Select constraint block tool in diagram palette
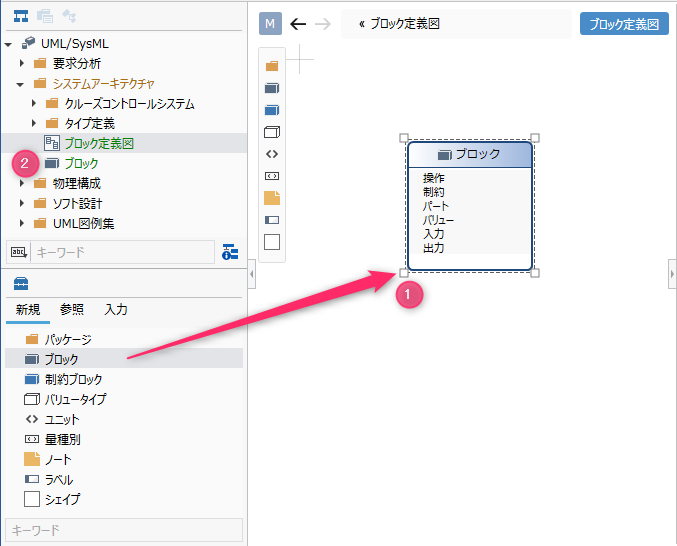This screenshot has width=677, height=546. click(x=272, y=110)
